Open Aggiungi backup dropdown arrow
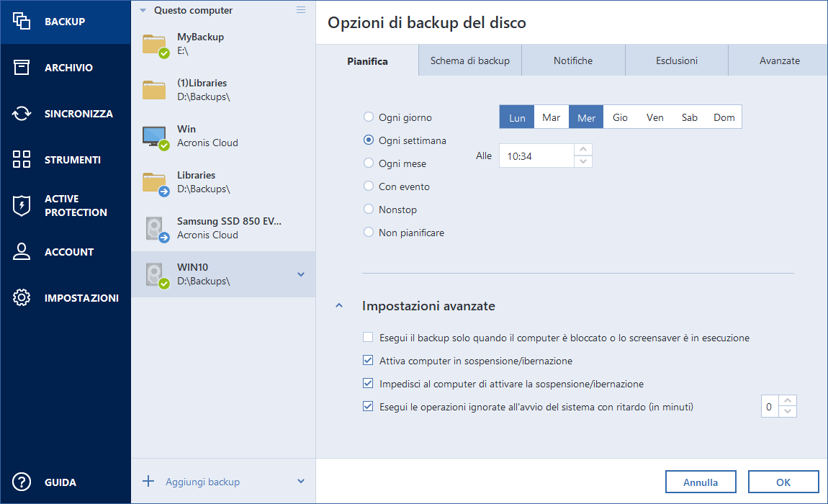Viewport: 828px width, 504px height. pos(301,482)
